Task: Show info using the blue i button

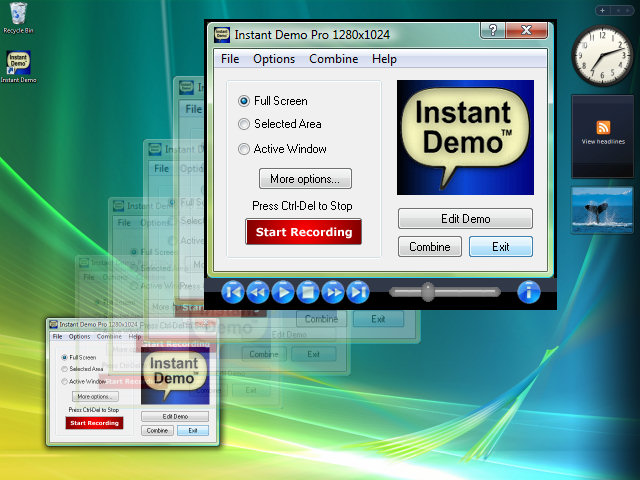Action: 529,292
